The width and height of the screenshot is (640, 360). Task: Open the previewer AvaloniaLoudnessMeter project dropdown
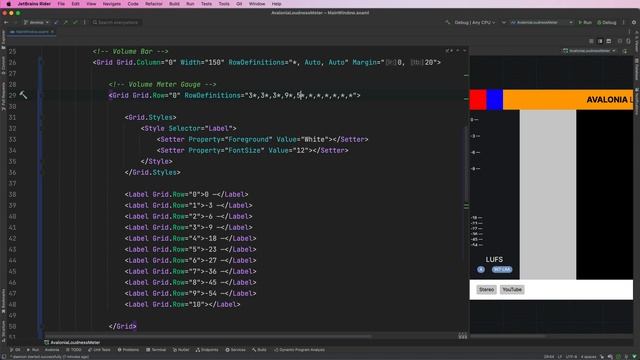click(x=589, y=51)
